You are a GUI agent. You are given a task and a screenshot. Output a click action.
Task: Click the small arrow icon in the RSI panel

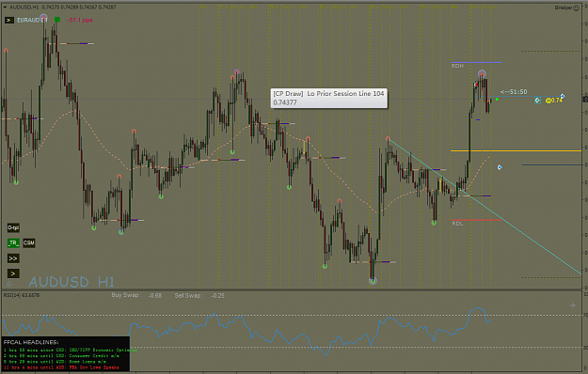coord(573,305)
